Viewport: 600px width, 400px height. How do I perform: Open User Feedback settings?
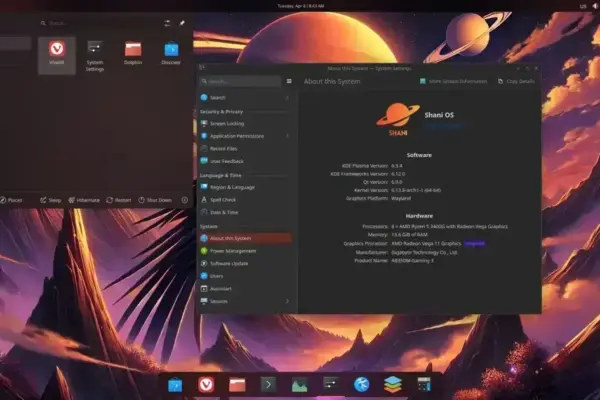coord(245,161)
